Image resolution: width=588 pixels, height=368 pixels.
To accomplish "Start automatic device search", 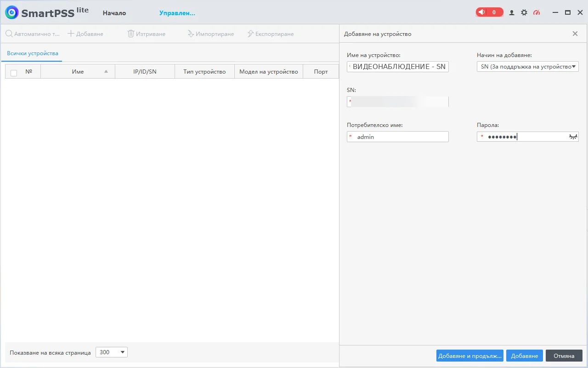I will (x=33, y=34).
